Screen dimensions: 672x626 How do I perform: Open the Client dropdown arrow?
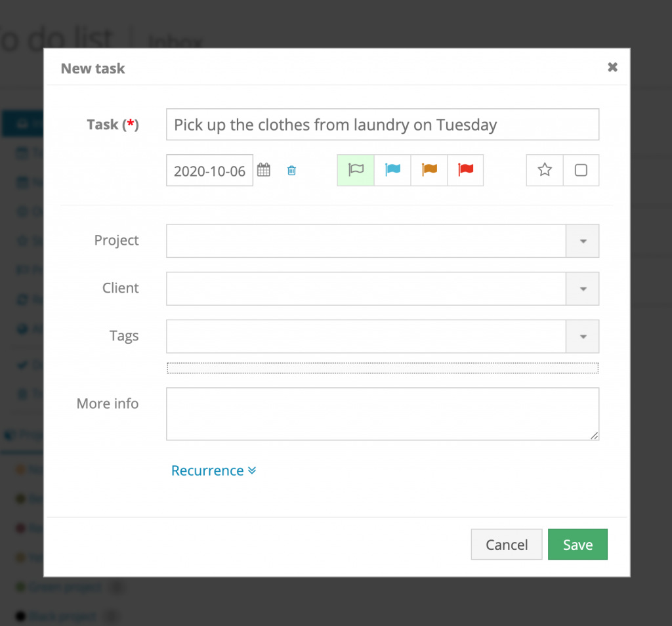(583, 289)
